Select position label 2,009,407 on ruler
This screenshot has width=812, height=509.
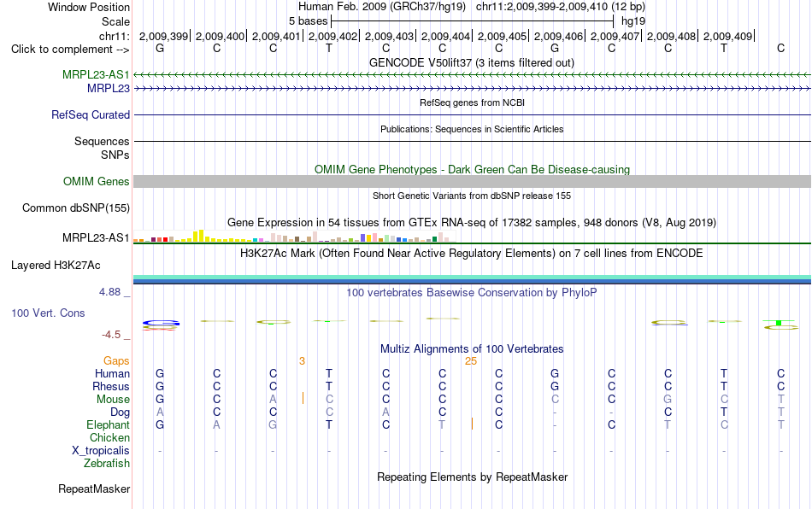(615, 36)
